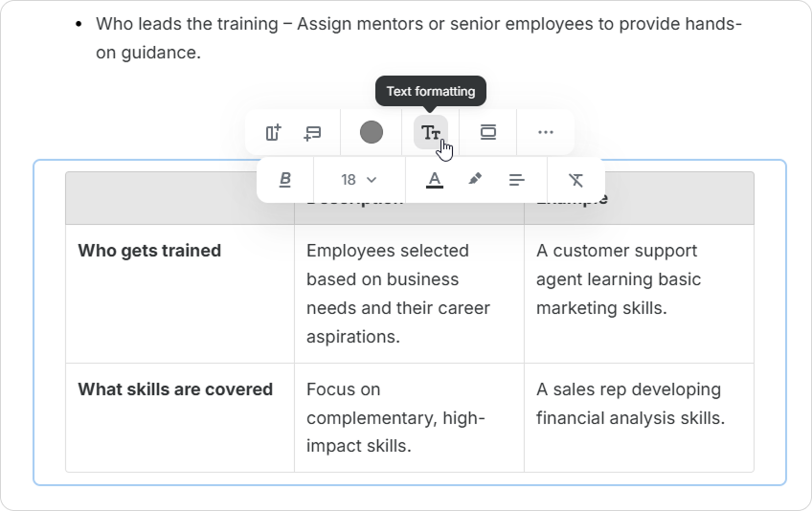Open the more options ellipsis menu

546,132
